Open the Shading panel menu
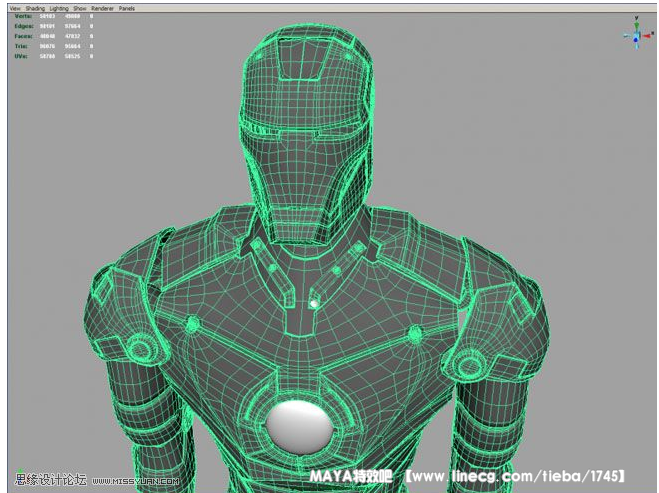The image size is (659, 493). [35, 8]
